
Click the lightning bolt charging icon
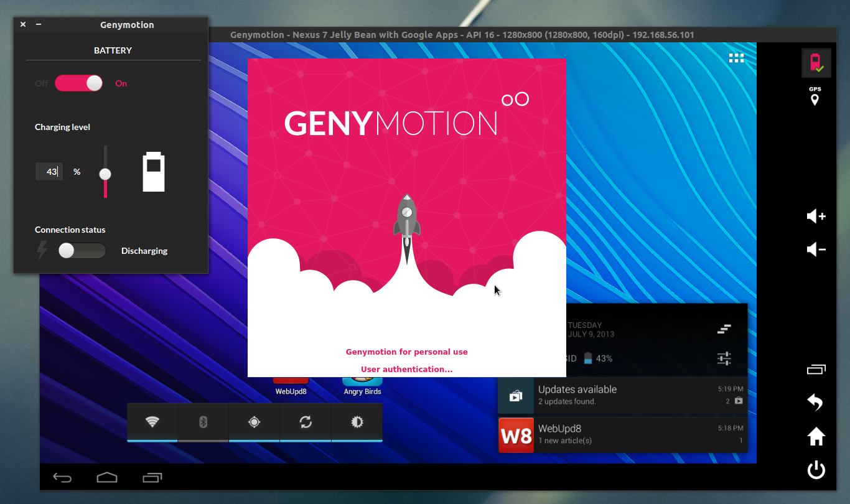pyautogui.click(x=42, y=250)
